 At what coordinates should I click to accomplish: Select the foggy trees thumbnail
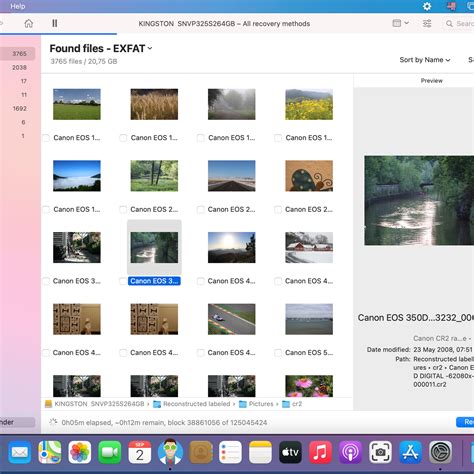[232, 104]
